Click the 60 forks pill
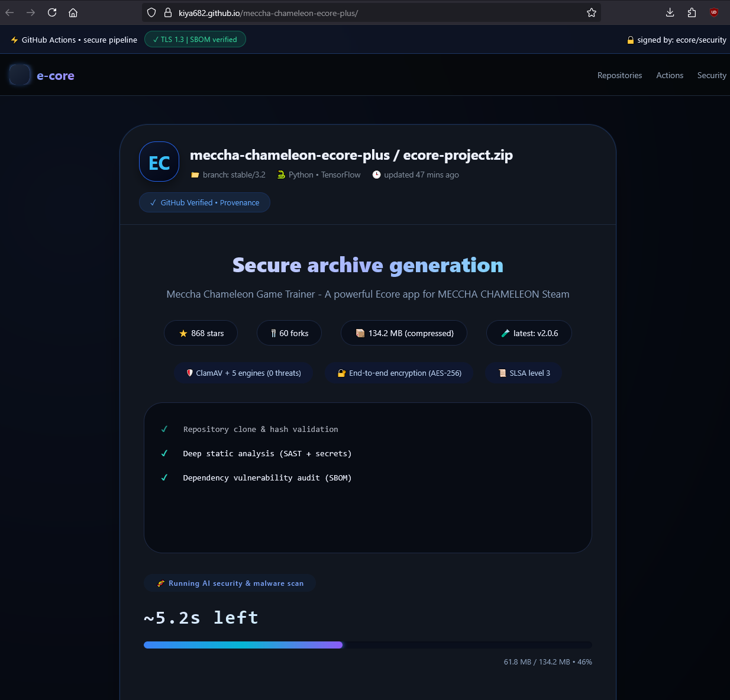 [x=289, y=333]
